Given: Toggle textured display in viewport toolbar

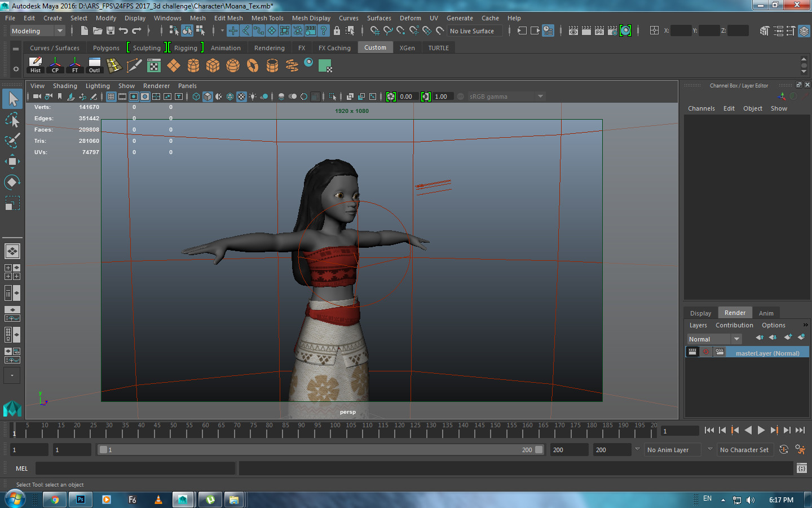Looking at the screenshot, I should (x=241, y=97).
